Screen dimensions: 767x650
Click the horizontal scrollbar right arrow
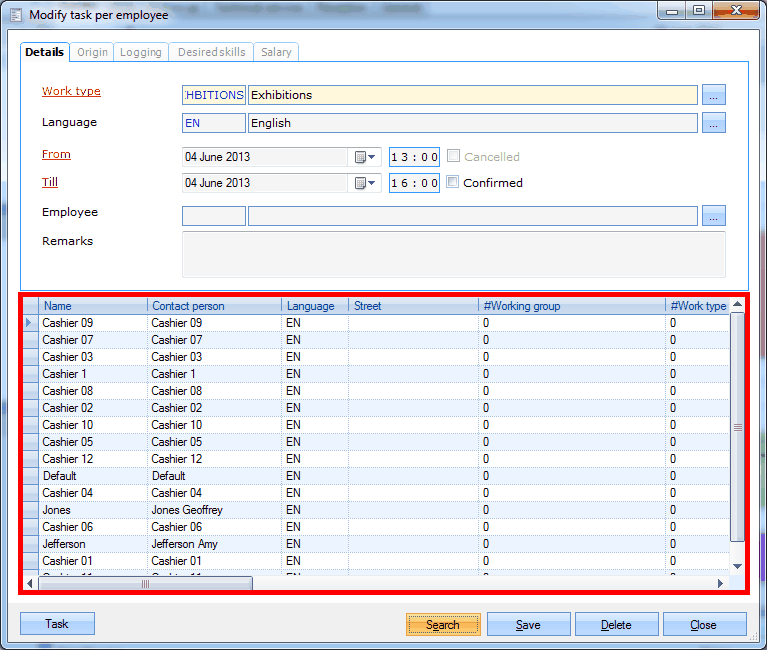720,583
